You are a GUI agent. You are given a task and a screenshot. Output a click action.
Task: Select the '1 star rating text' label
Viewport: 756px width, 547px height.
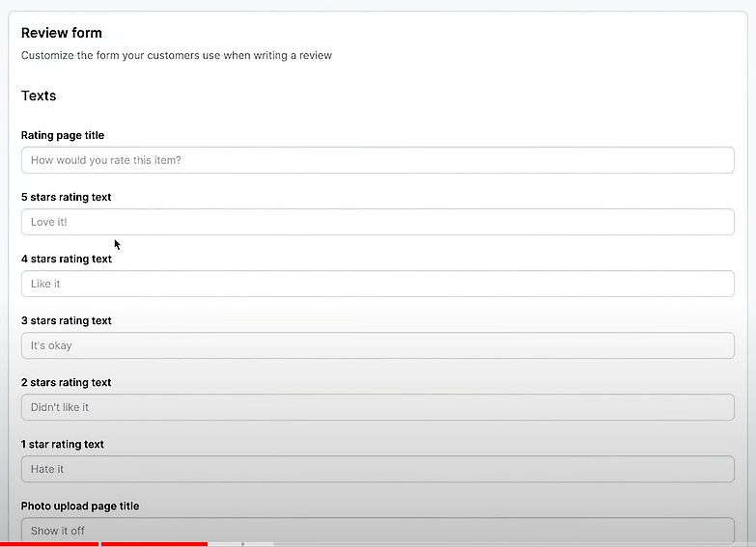point(62,444)
